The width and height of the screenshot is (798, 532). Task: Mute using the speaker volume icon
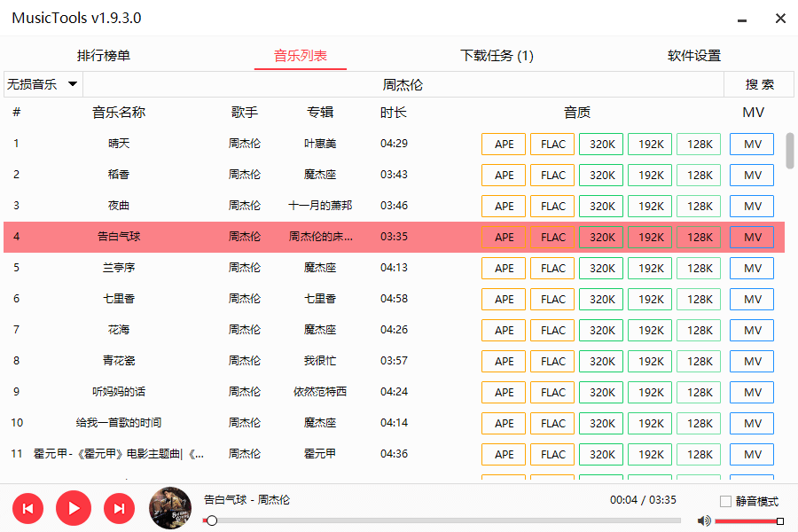[704, 520]
